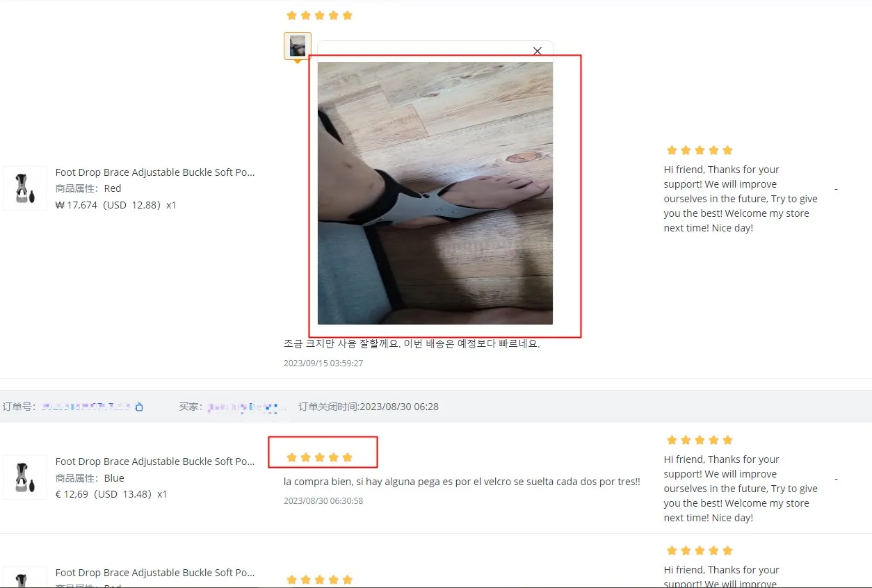The image size is (872, 588).
Task: Click stars above second seller reply
Action: coord(700,440)
